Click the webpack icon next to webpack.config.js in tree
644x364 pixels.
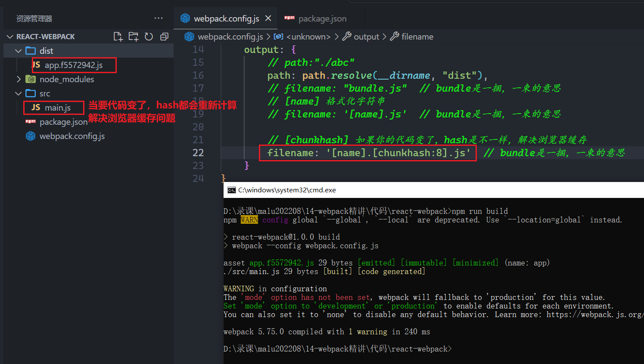pyautogui.click(x=31, y=136)
